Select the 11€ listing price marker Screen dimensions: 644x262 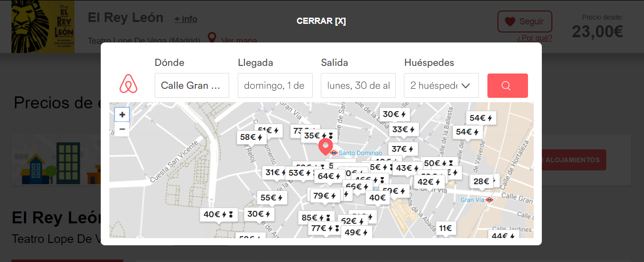pos(445,228)
